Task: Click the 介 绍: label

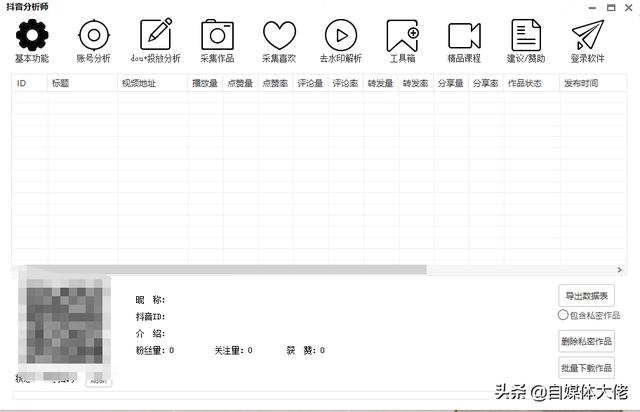Action: (x=150, y=334)
